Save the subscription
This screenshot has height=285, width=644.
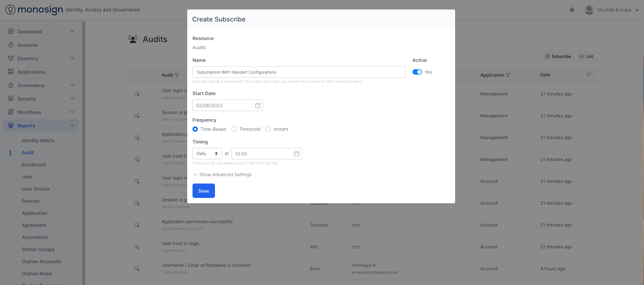204,191
